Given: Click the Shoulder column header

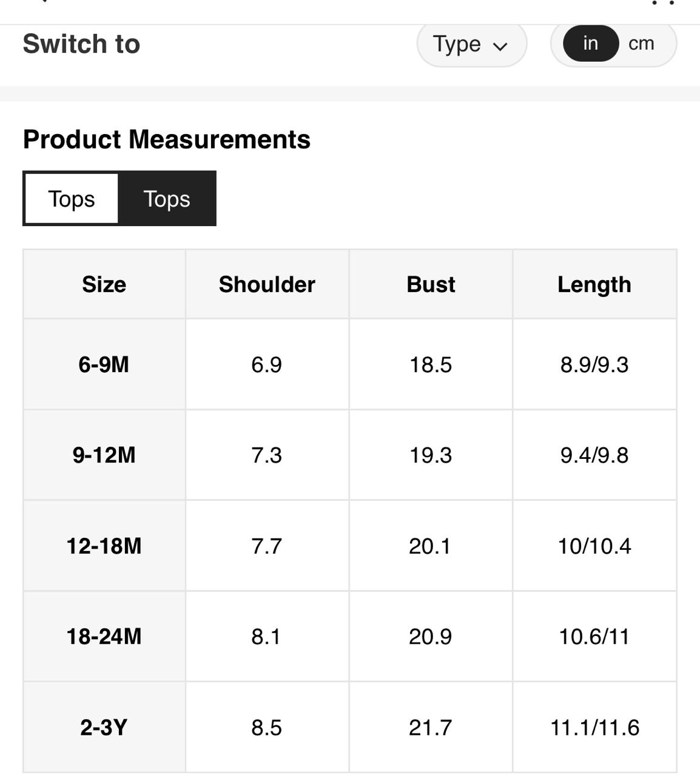Looking at the screenshot, I should 267,284.
